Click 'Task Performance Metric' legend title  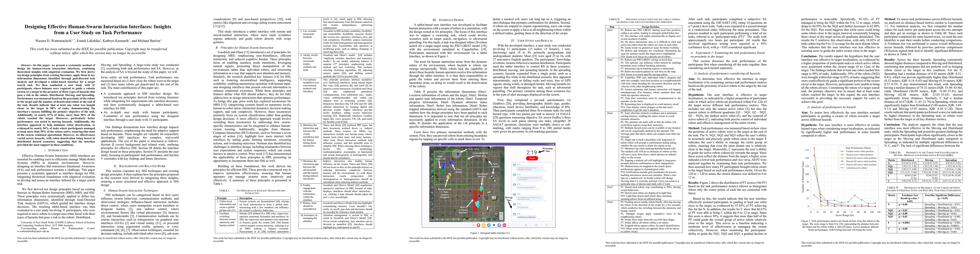858,148
